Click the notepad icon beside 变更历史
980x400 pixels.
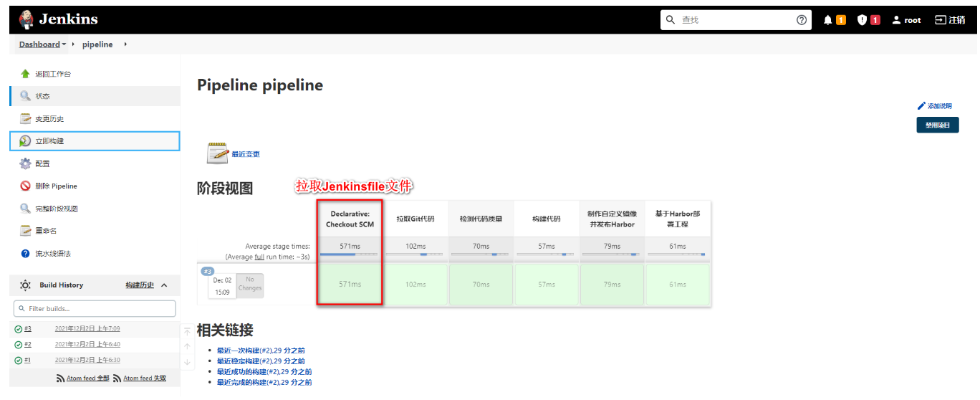pos(25,119)
